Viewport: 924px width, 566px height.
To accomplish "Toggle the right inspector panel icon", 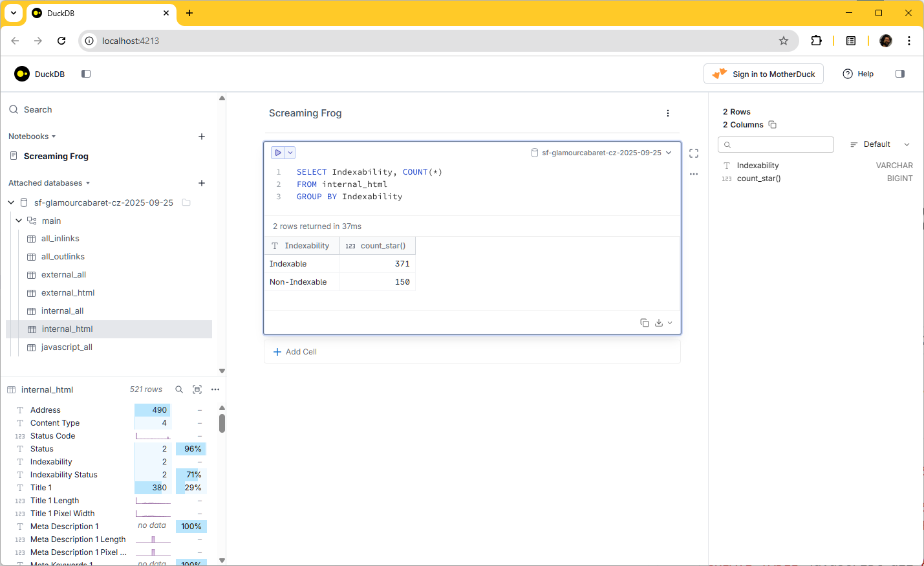I will tap(899, 74).
